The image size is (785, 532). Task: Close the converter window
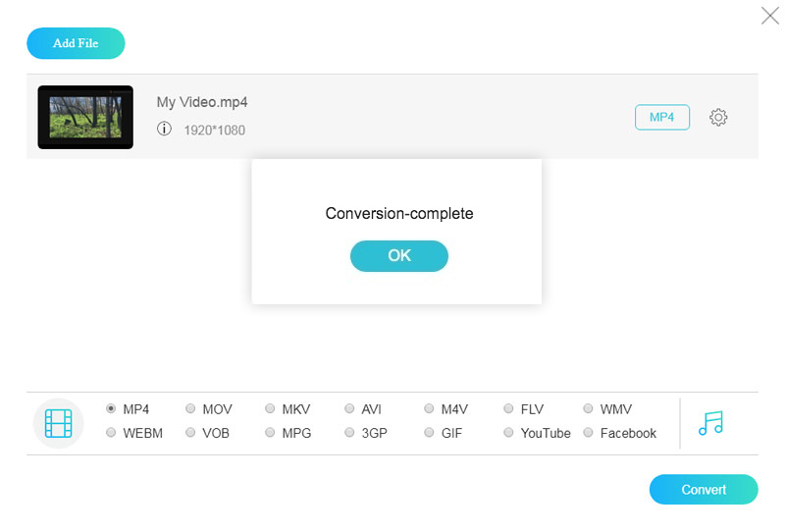point(770,15)
